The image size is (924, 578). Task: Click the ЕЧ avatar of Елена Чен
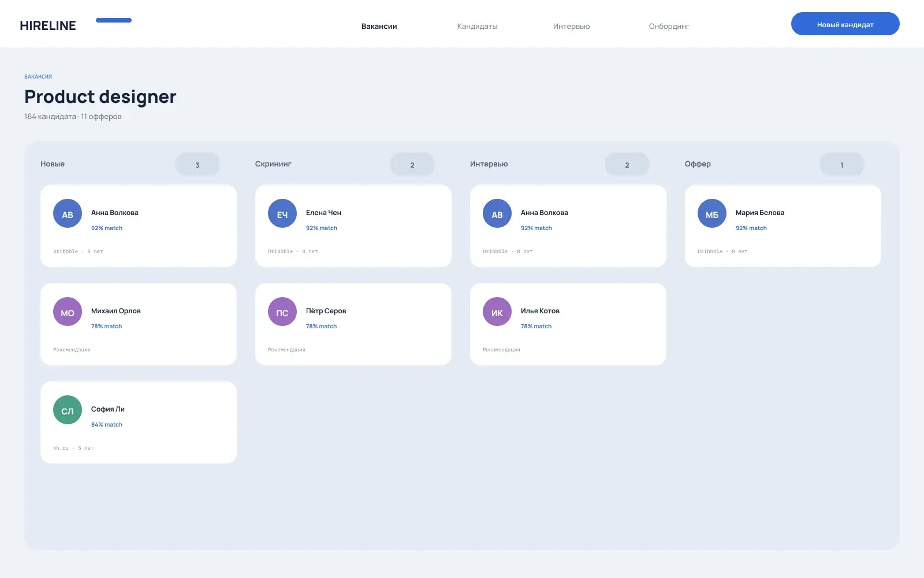pyautogui.click(x=282, y=213)
